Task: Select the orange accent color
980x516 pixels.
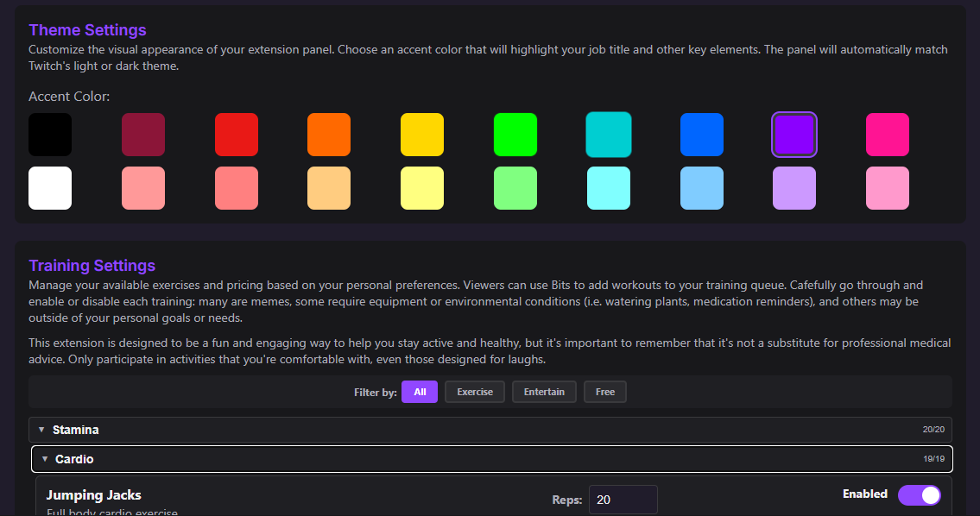Action: pyautogui.click(x=329, y=135)
